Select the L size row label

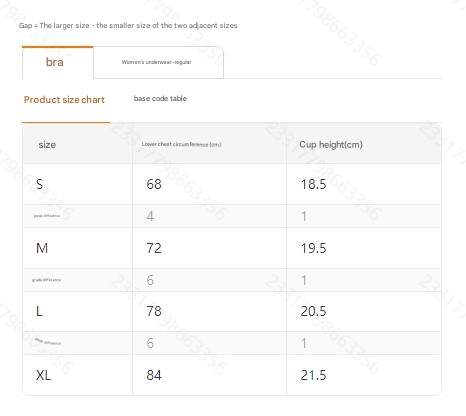point(39,311)
